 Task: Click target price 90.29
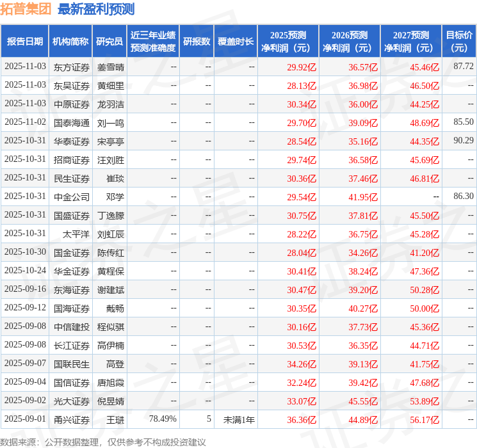464,141
